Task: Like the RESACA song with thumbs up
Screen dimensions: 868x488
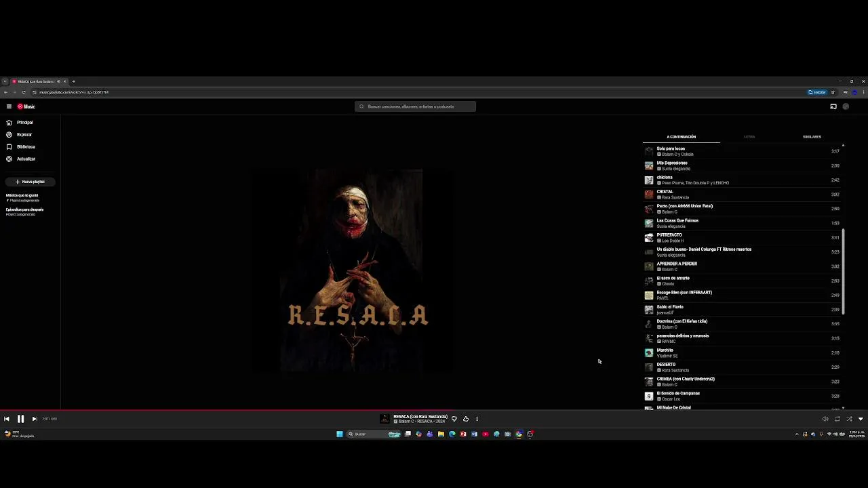Action: tap(466, 419)
